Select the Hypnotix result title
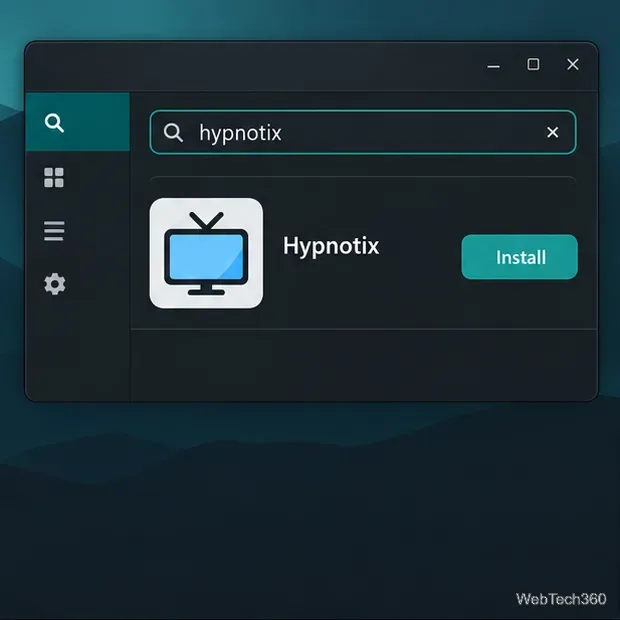 pos(331,246)
